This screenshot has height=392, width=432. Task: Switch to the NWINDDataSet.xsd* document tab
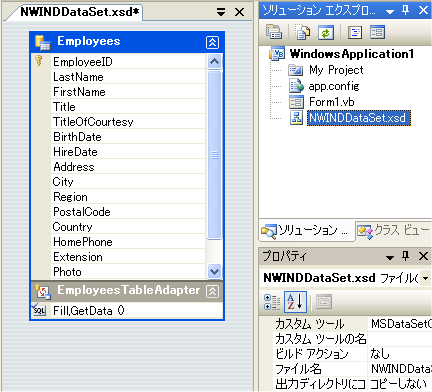(79, 12)
